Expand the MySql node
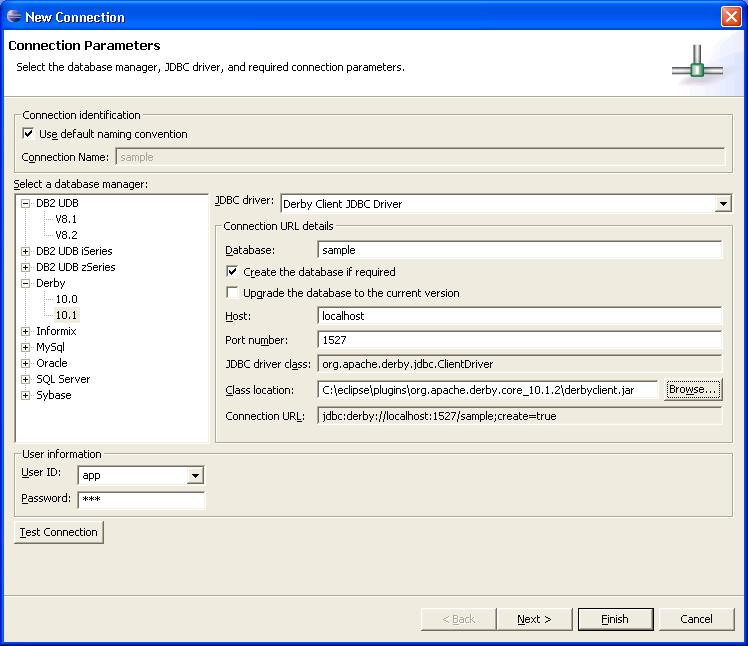This screenshot has width=748, height=646. pos(26,347)
